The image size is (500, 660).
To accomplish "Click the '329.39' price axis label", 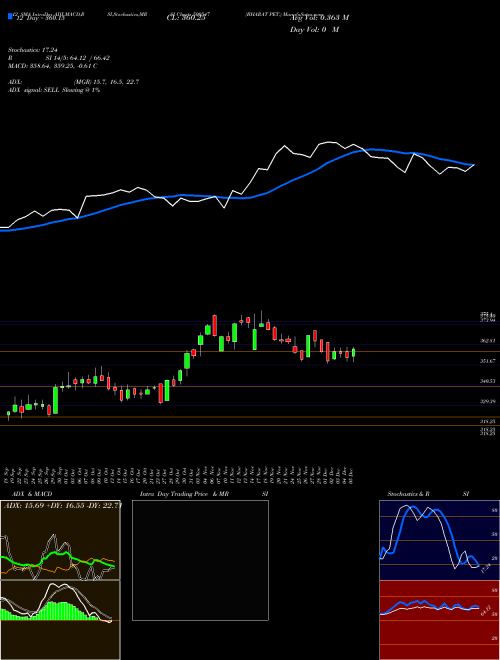I will [x=488, y=401].
